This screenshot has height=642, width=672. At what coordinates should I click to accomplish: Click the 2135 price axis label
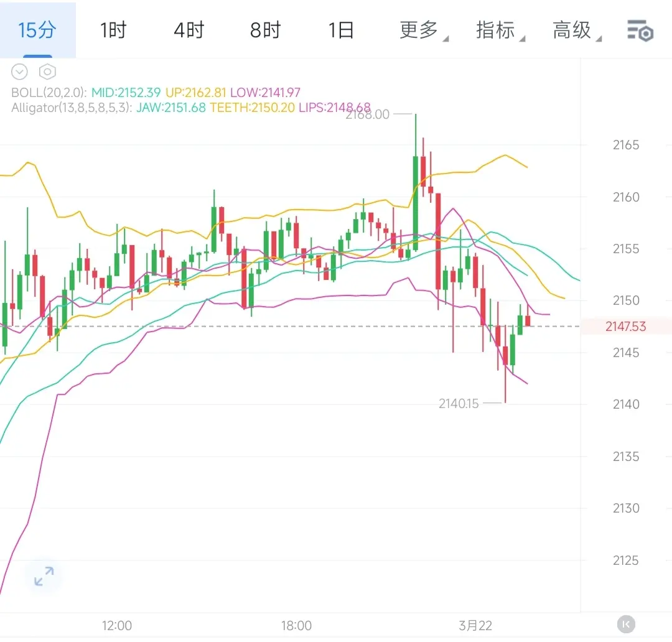[x=626, y=457]
